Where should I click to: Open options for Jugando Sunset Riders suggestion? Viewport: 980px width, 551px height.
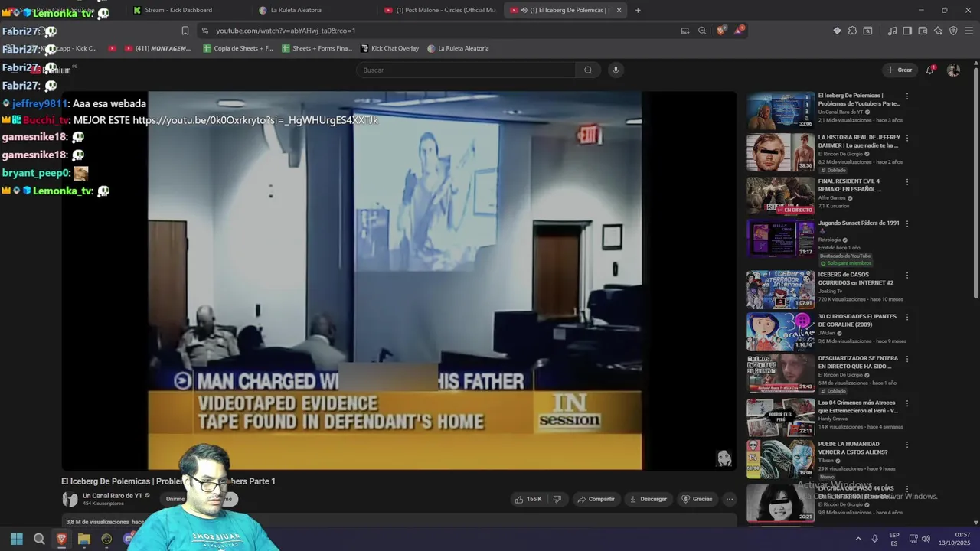(x=907, y=223)
